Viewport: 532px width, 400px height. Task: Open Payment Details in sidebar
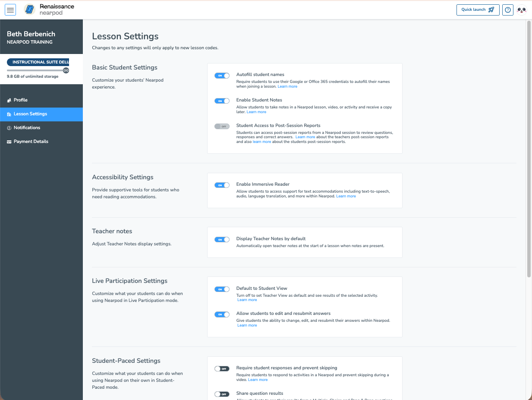41,142
